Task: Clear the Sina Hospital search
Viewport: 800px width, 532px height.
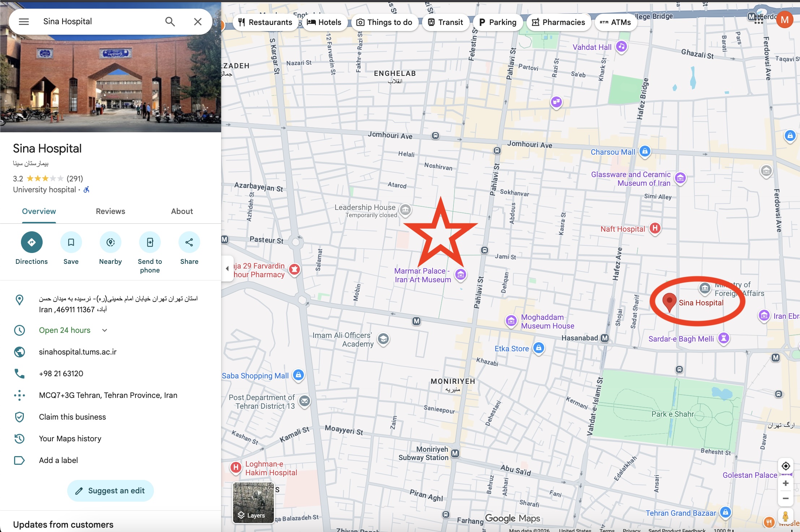Action: pyautogui.click(x=198, y=22)
